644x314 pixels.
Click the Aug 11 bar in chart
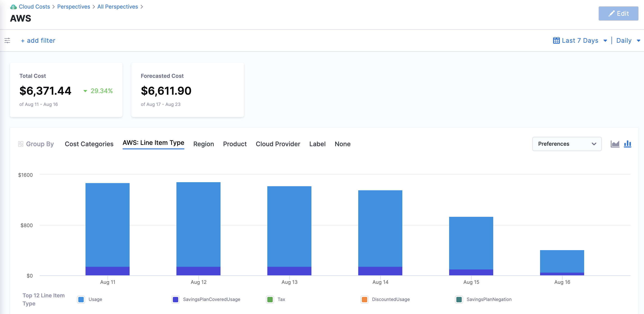click(x=108, y=229)
